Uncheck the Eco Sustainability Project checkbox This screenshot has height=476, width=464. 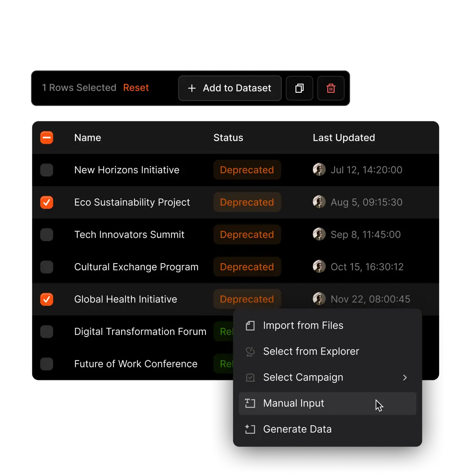click(46, 202)
